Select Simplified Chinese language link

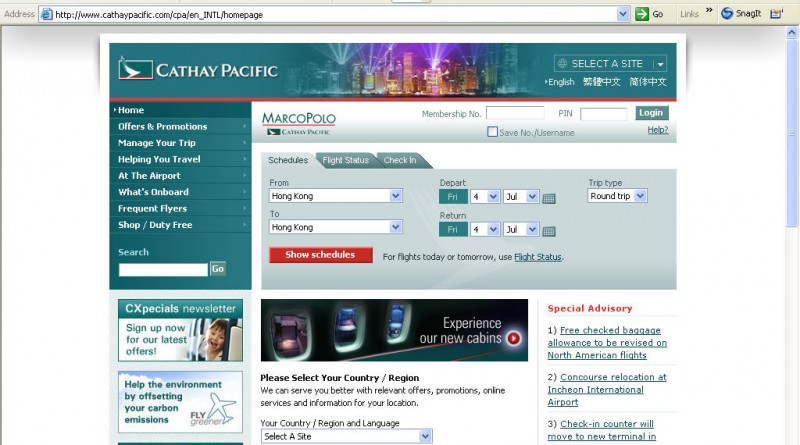coord(647,82)
